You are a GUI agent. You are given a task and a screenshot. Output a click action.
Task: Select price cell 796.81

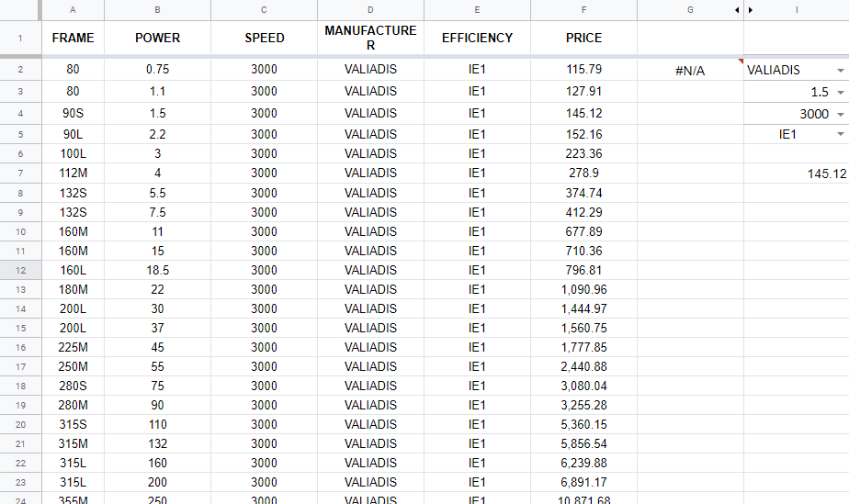(x=583, y=271)
